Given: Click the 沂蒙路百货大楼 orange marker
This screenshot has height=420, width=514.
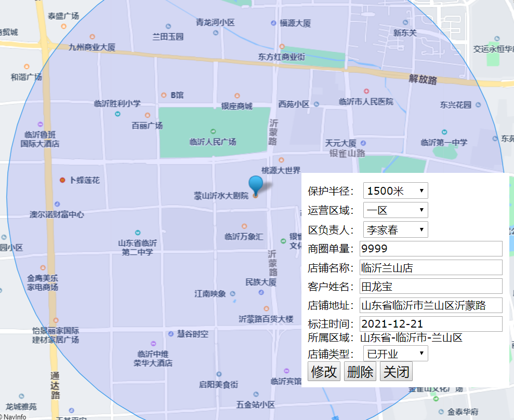Looking at the screenshot, I should [267, 308].
